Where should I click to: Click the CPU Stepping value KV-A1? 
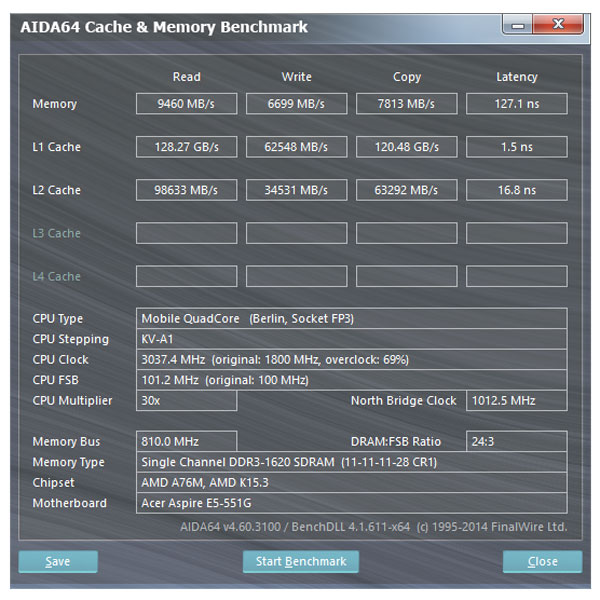point(352,339)
